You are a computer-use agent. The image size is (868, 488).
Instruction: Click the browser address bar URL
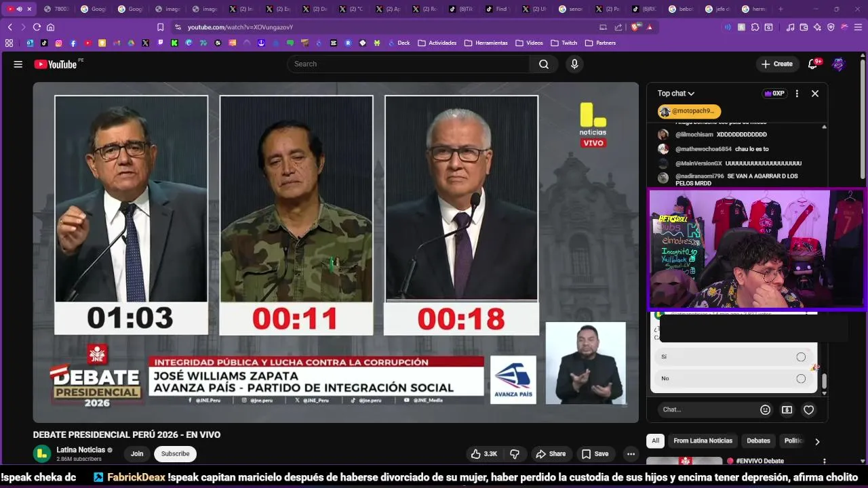tap(240, 27)
